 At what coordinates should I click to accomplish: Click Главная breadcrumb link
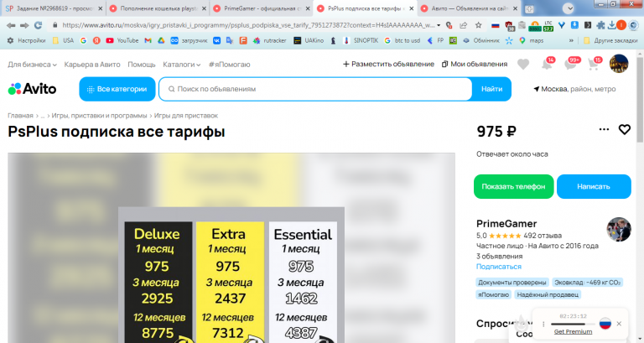tap(20, 116)
